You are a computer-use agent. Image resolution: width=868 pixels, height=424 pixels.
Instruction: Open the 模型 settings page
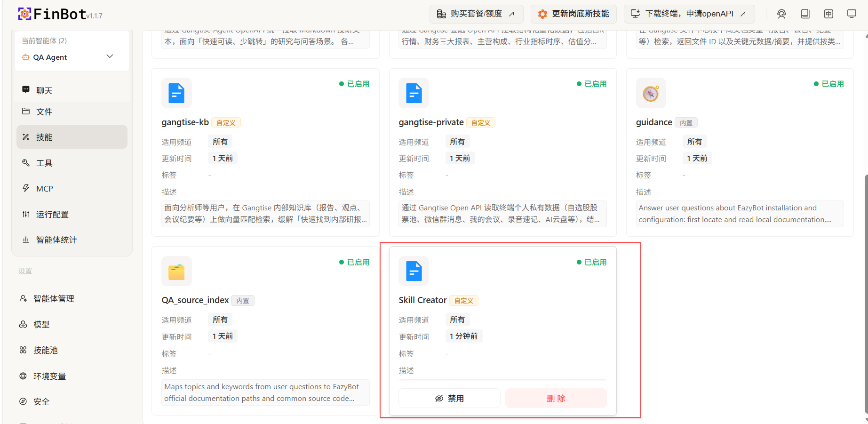pos(72,324)
